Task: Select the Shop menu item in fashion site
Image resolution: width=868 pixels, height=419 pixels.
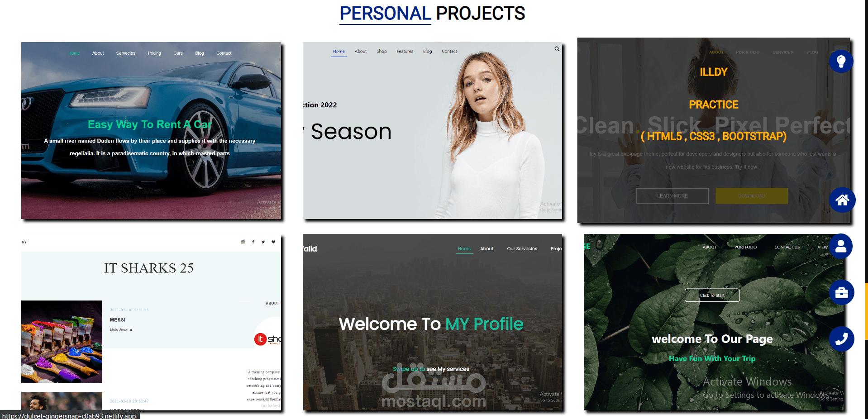Action: (x=382, y=52)
